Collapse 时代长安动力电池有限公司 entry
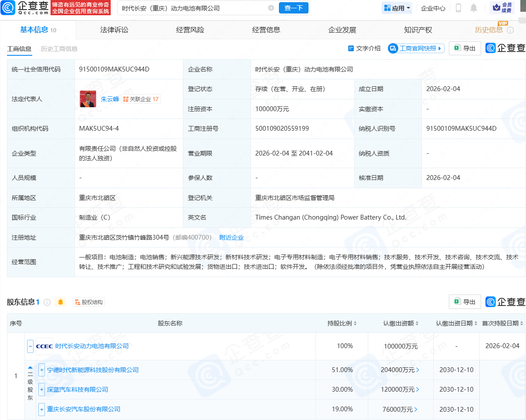The image size is (526, 420). point(30,346)
